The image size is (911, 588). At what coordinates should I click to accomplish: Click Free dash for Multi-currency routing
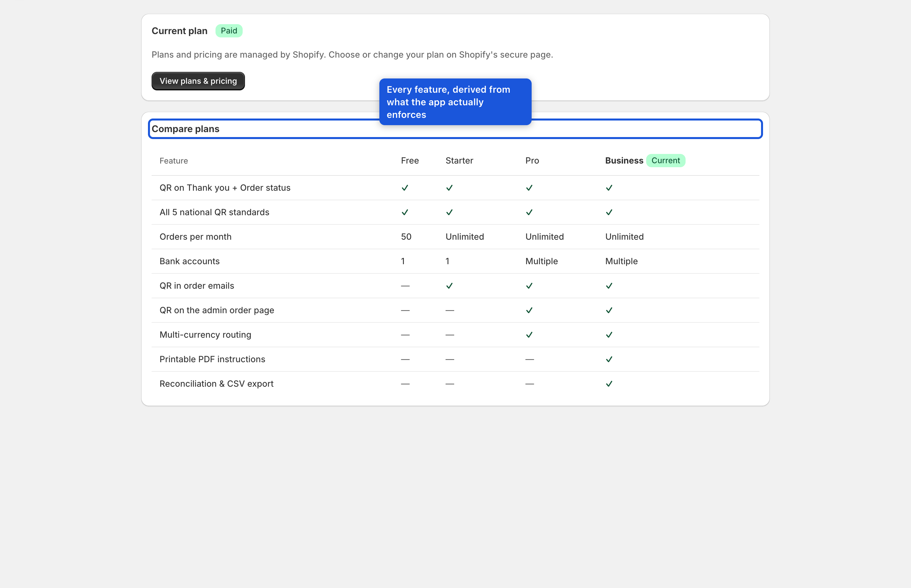tap(405, 335)
